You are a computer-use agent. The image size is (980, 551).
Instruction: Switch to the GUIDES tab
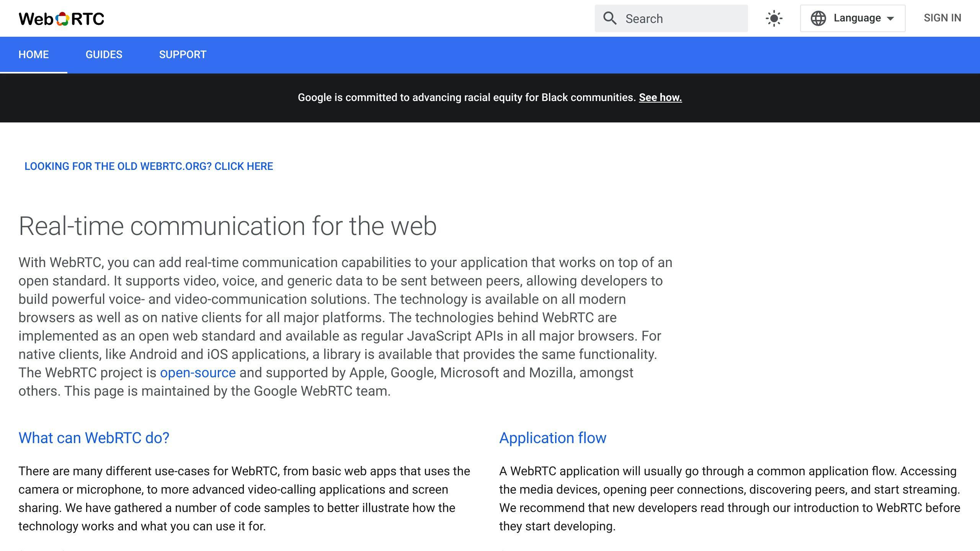(x=104, y=54)
